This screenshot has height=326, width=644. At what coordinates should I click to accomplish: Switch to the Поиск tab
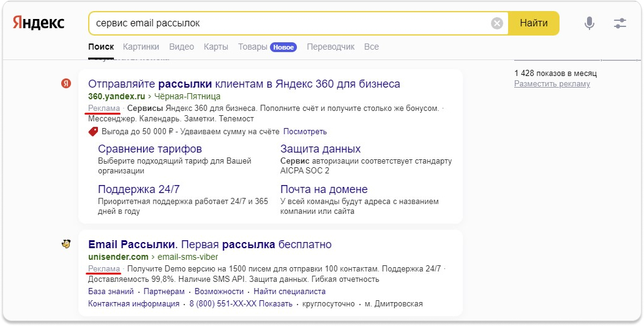[101, 47]
